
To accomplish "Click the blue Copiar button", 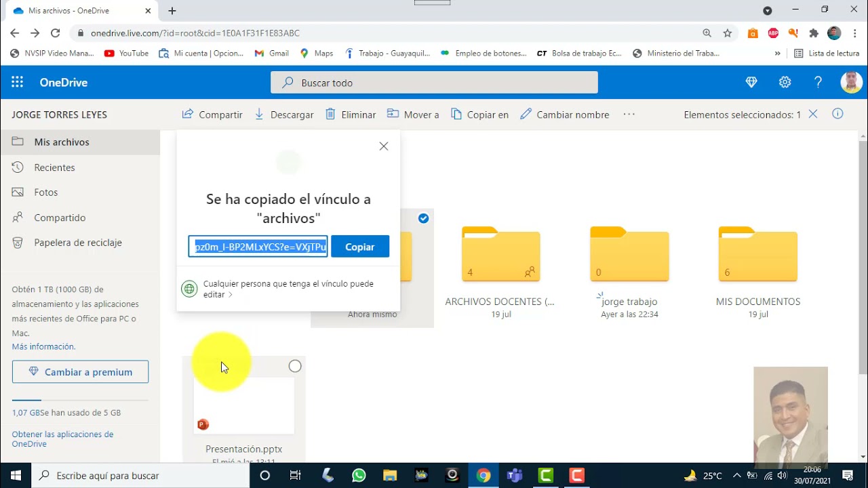I will coord(360,247).
